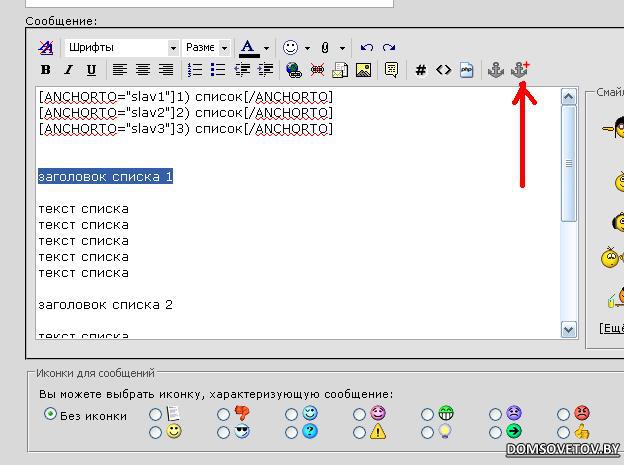Click the anchor with red plus icon
624x465 pixels.
[x=520, y=70]
